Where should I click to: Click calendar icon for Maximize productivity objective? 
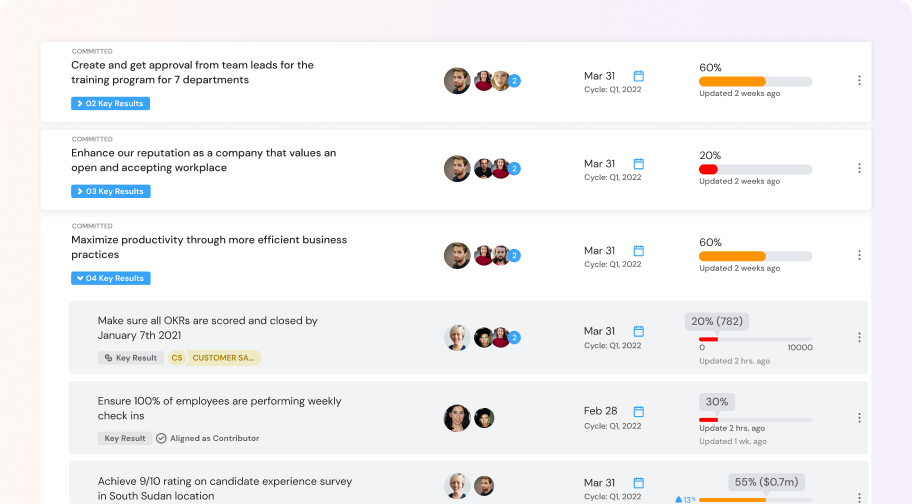click(x=639, y=251)
